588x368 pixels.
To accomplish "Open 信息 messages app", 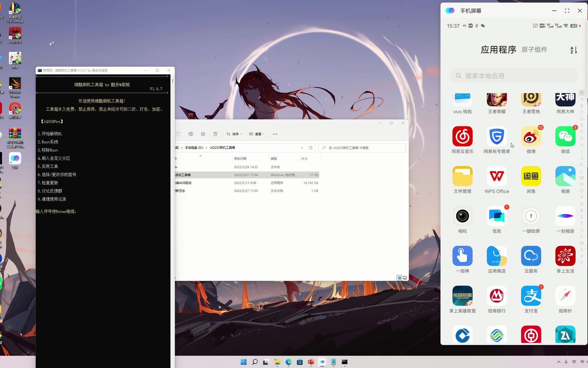I will [x=497, y=216].
